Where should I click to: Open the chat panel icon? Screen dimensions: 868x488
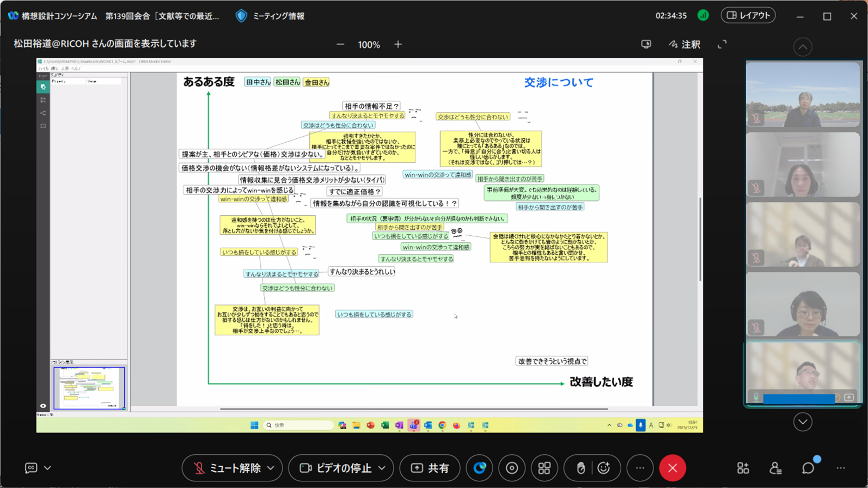pyautogui.click(x=808, y=468)
